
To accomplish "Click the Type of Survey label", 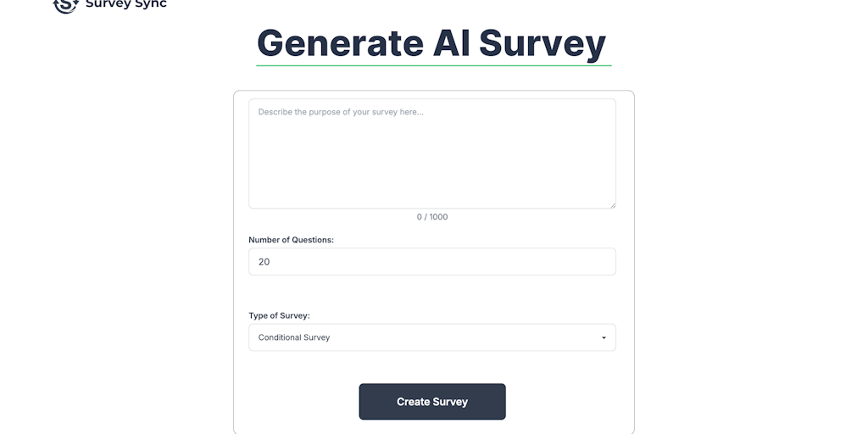I will point(279,315).
